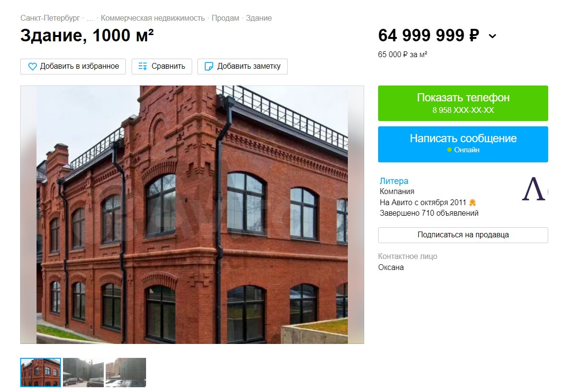Click the note sticker icon

pyautogui.click(x=209, y=66)
